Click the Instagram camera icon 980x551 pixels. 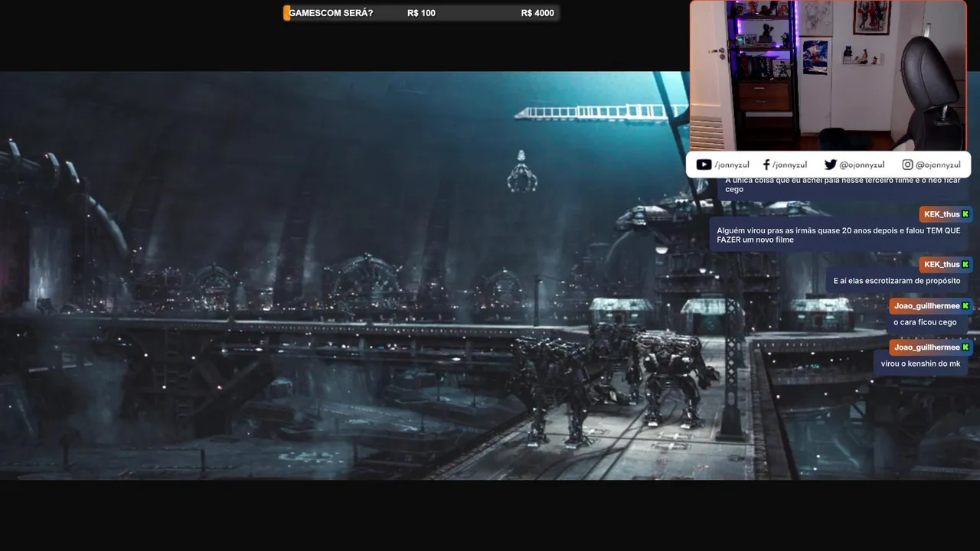tap(907, 165)
